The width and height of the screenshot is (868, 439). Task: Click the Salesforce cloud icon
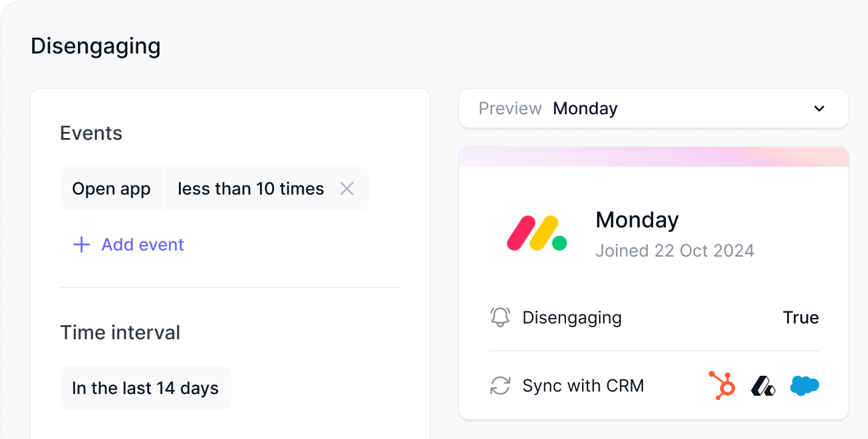804,385
